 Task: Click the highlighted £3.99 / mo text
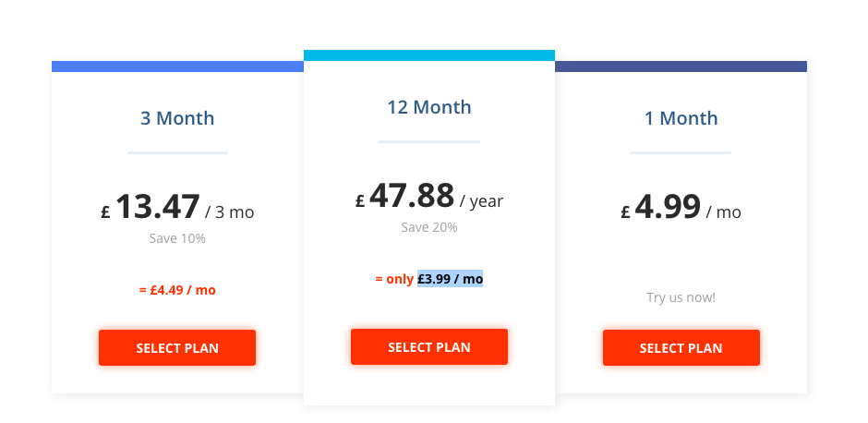coord(450,279)
